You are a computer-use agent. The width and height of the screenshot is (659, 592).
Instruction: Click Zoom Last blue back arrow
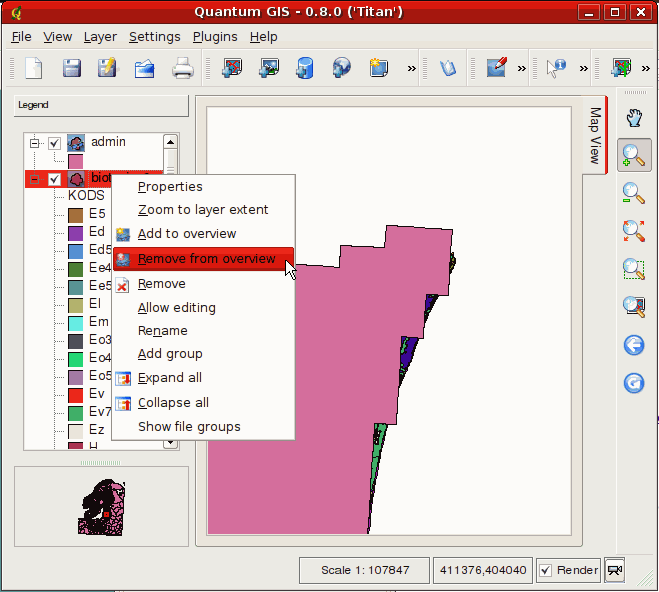[x=634, y=345]
